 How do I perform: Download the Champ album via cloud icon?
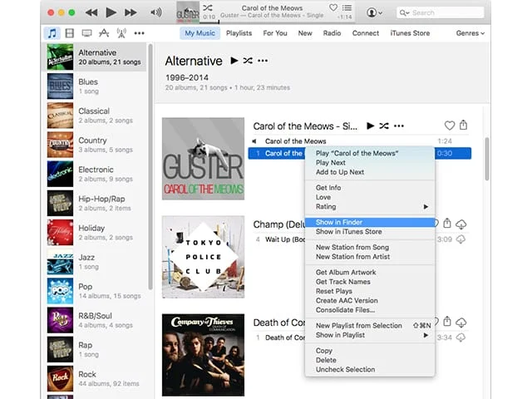click(x=461, y=224)
